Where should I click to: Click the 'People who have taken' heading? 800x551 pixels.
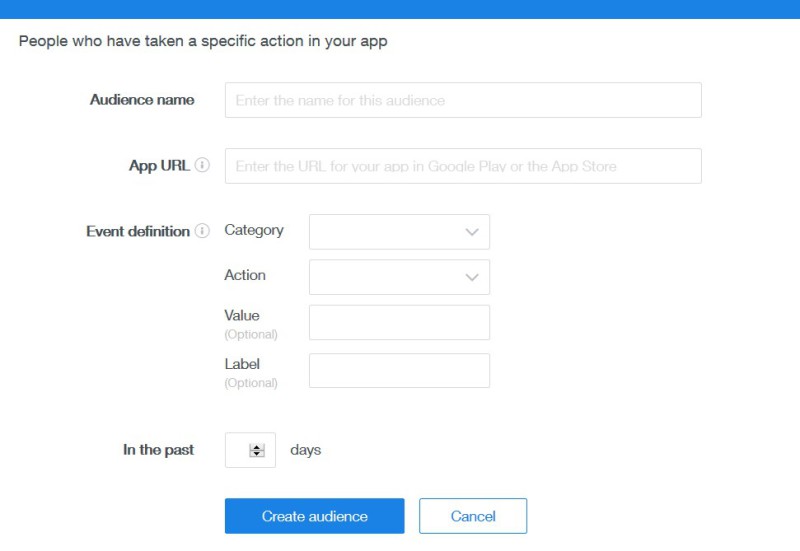click(202, 42)
